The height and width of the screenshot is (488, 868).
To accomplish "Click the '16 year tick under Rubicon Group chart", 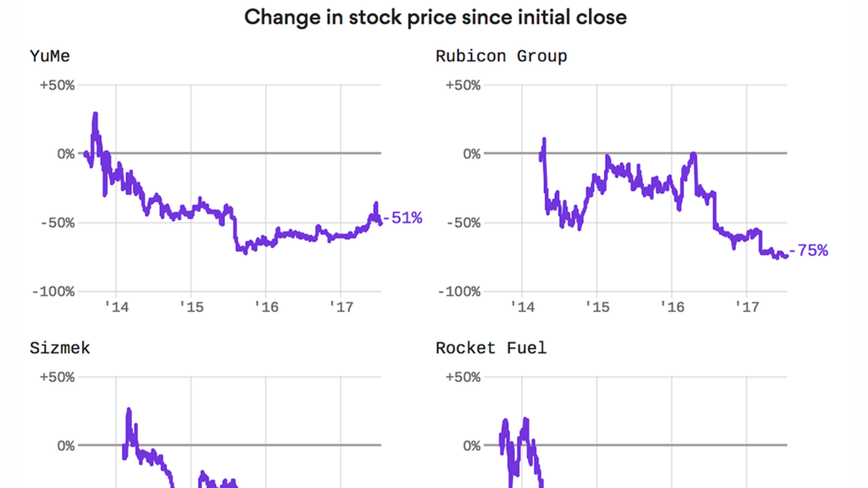I will 672,307.
